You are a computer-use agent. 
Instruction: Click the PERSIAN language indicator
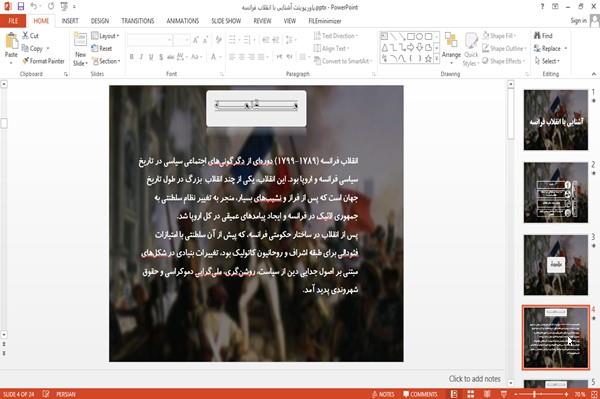[x=66, y=394]
